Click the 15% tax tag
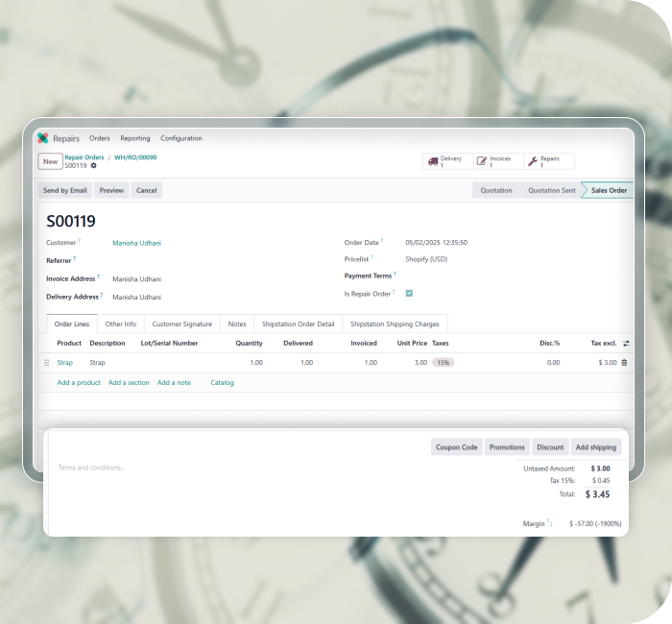The height and width of the screenshot is (624, 672). (444, 363)
